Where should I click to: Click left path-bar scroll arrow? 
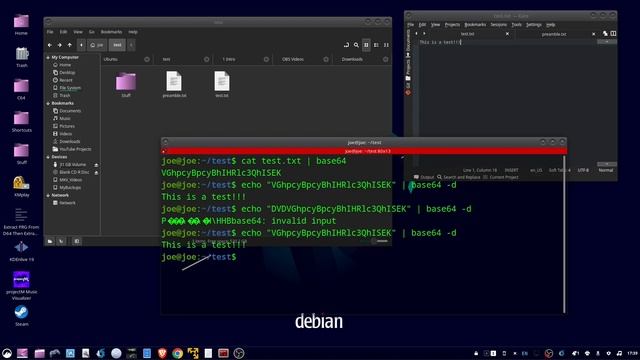point(81,45)
